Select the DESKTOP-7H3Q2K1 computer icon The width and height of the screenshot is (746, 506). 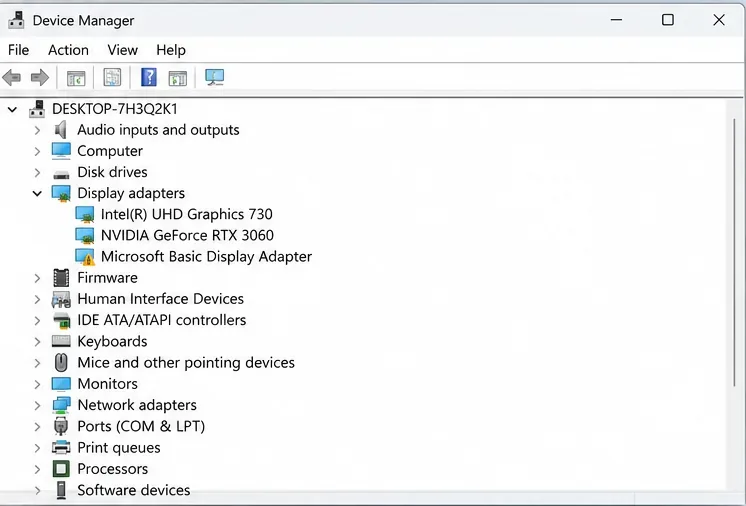coord(37,109)
